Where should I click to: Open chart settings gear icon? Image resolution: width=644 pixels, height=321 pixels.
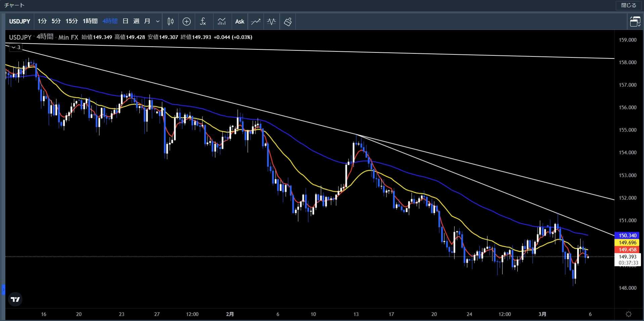[x=629, y=314]
